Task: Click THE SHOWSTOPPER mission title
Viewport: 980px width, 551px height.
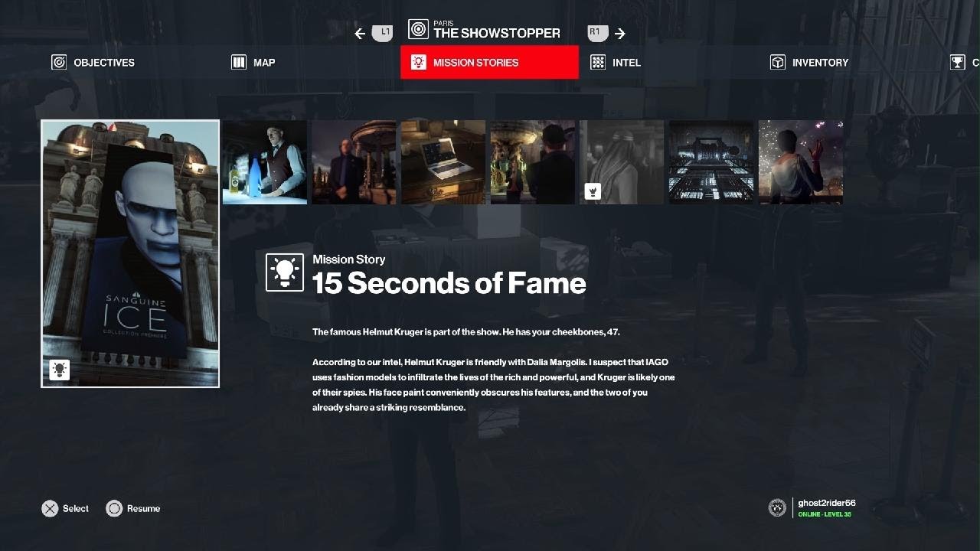Action: tap(497, 34)
